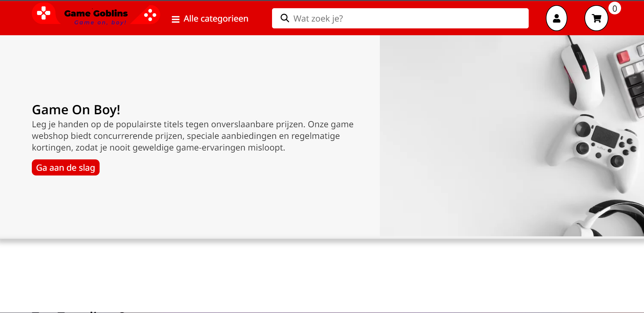This screenshot has width=644, height=313.
Task: Click the hero paragraph about onverslaanbare prijzen
Action: click(193, 136)
